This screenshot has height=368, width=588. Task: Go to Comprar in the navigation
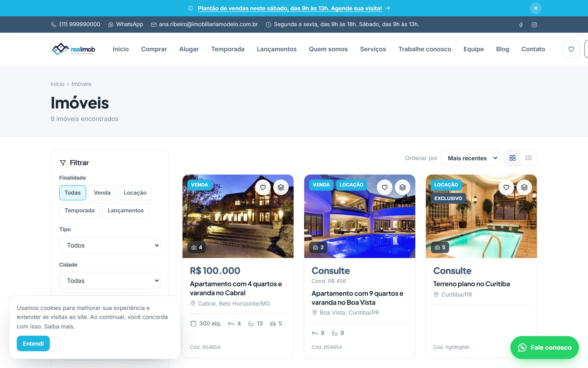(154, 49)
